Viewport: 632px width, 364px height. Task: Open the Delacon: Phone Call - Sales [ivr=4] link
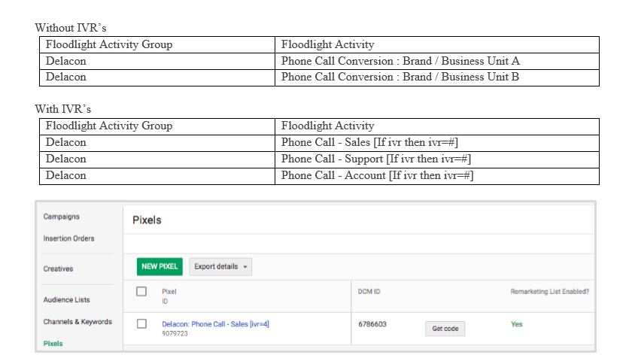click(215, 324)
